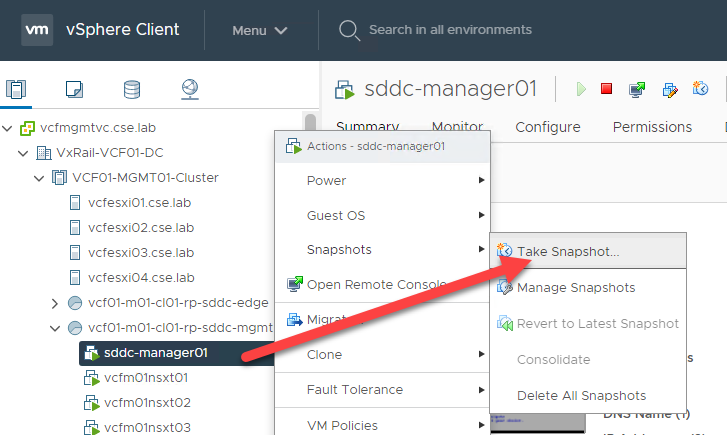This screenshot has height=435, width=727.
Task: Power off VM with red stop icon
Action: pos(606,89)
